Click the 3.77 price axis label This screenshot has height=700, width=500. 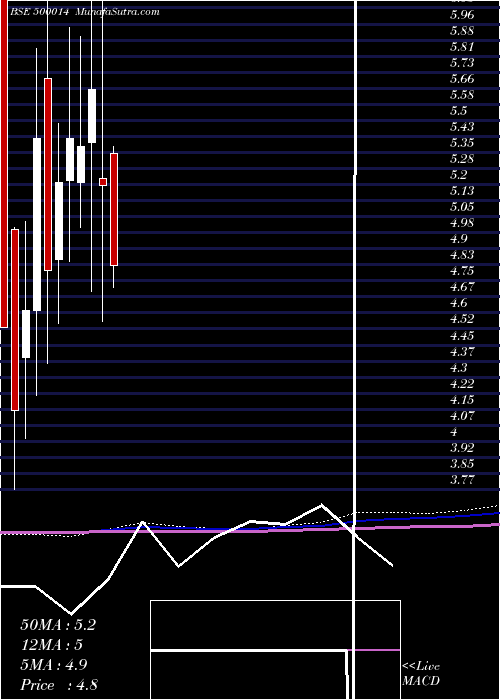point(462,479)
